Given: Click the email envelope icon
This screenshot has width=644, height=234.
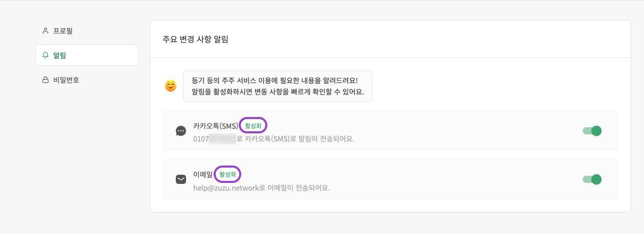Looking at the screenshot, I should coord(180,179).
